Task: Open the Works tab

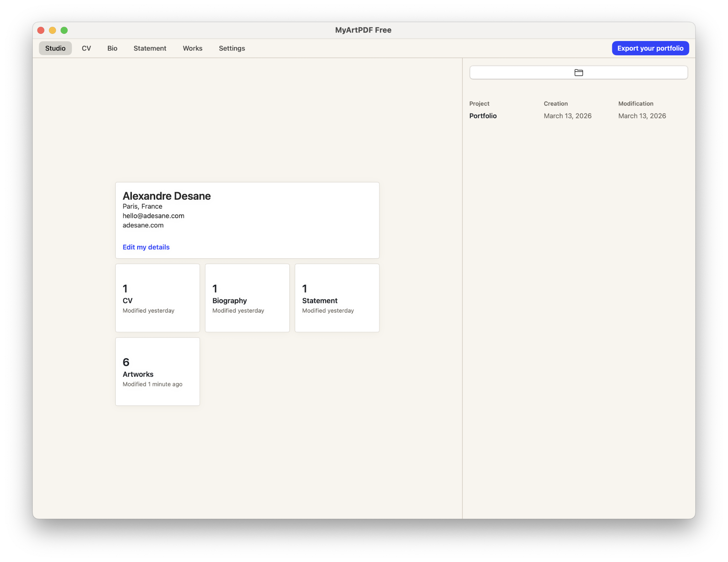Action: [x=192, y=48]
